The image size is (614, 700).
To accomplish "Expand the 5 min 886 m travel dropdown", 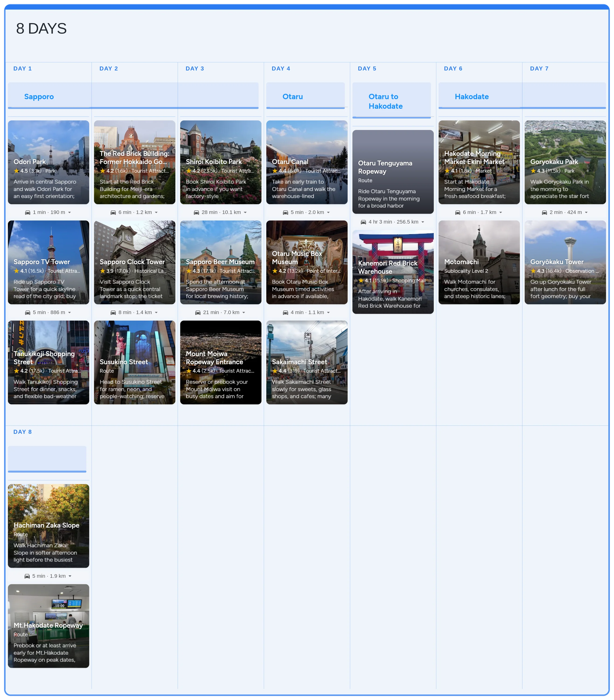I will (x=69, y=312).
